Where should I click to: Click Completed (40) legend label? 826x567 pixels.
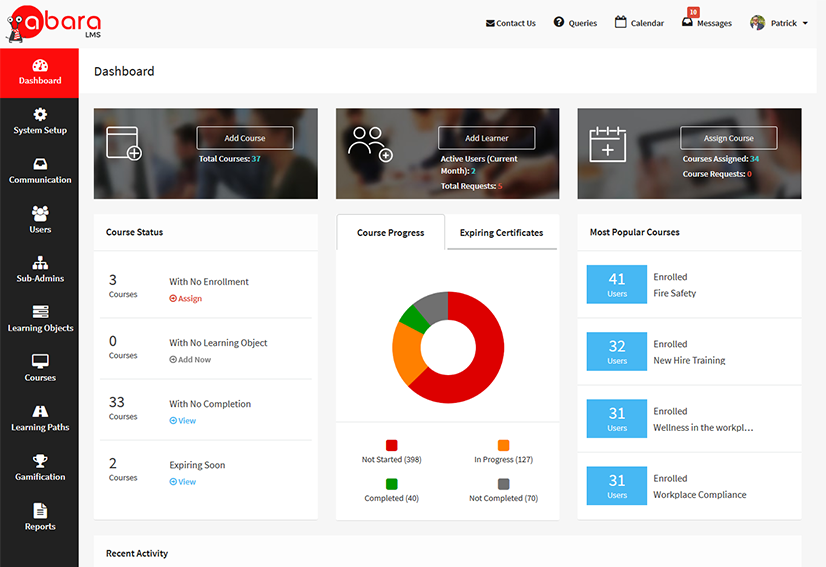tap(391, 498)
